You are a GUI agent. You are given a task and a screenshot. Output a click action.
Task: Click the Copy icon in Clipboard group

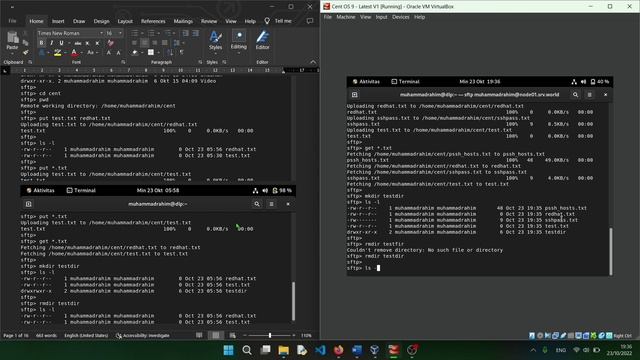26,42
